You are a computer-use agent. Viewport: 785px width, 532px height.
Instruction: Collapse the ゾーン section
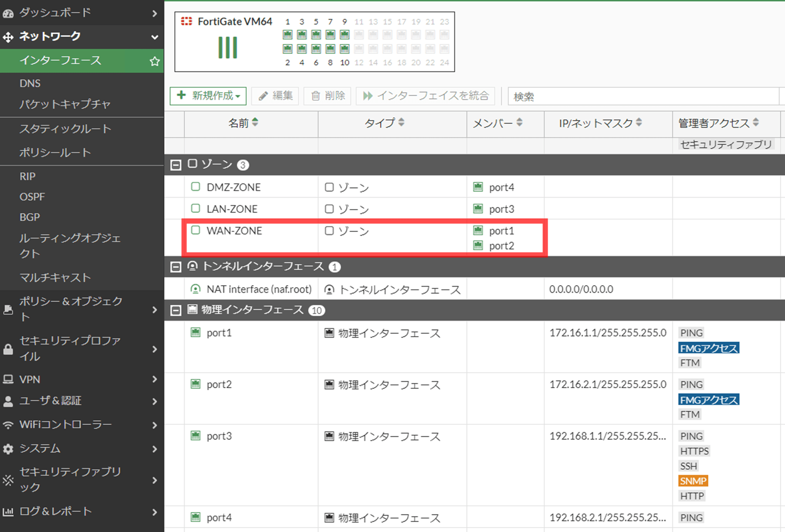click(x=176, y=165)
